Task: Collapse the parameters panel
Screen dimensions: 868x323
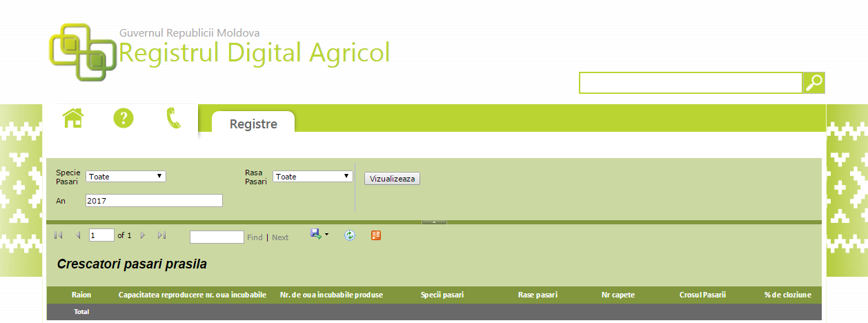Action: click(434, 222)
